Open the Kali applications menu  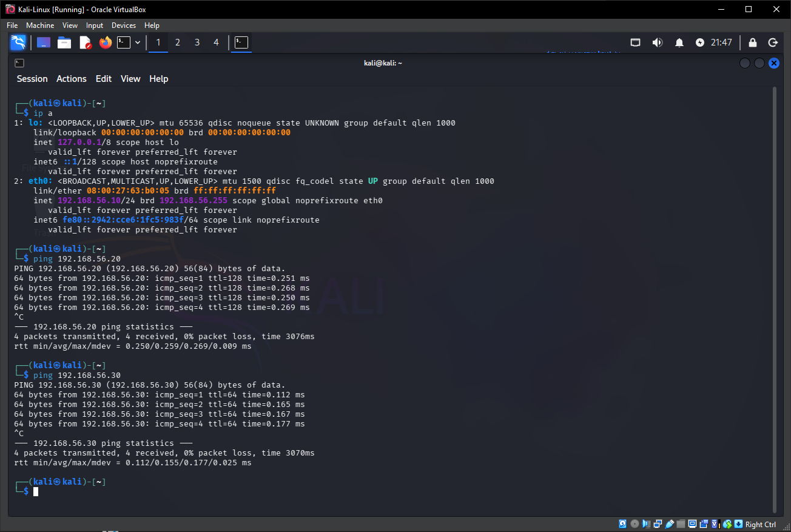click(17, 42)
